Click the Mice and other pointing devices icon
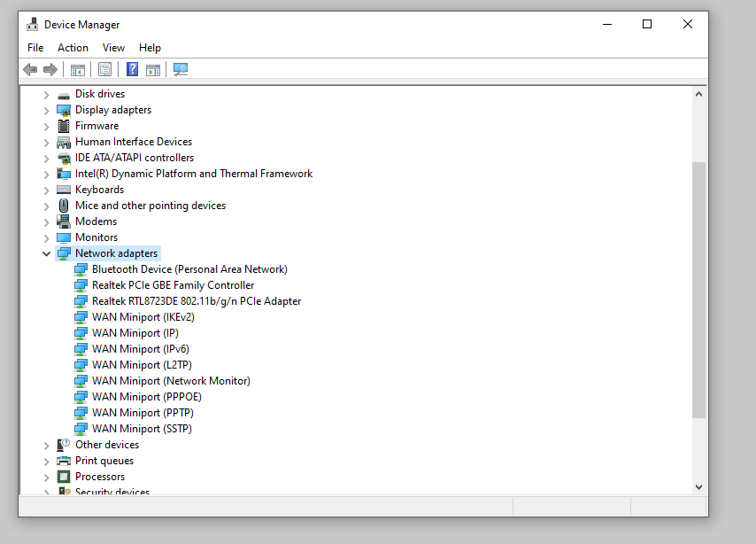 64,206
